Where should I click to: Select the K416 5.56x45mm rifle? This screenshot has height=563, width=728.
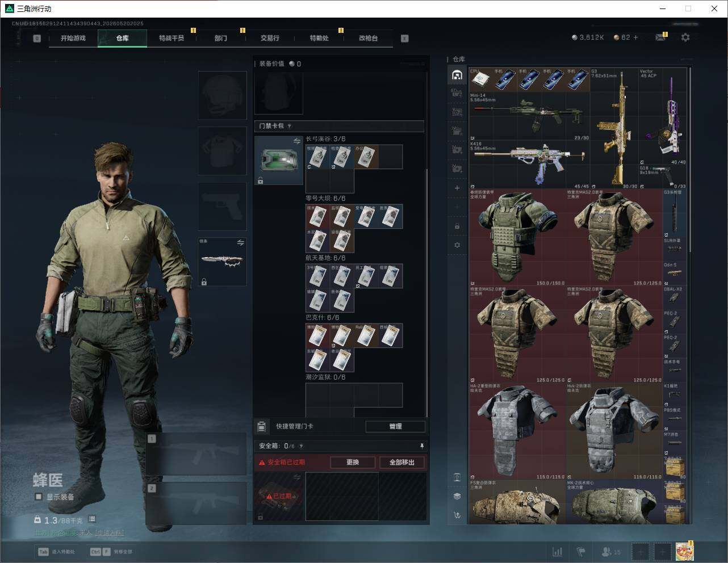pos(529,165)
